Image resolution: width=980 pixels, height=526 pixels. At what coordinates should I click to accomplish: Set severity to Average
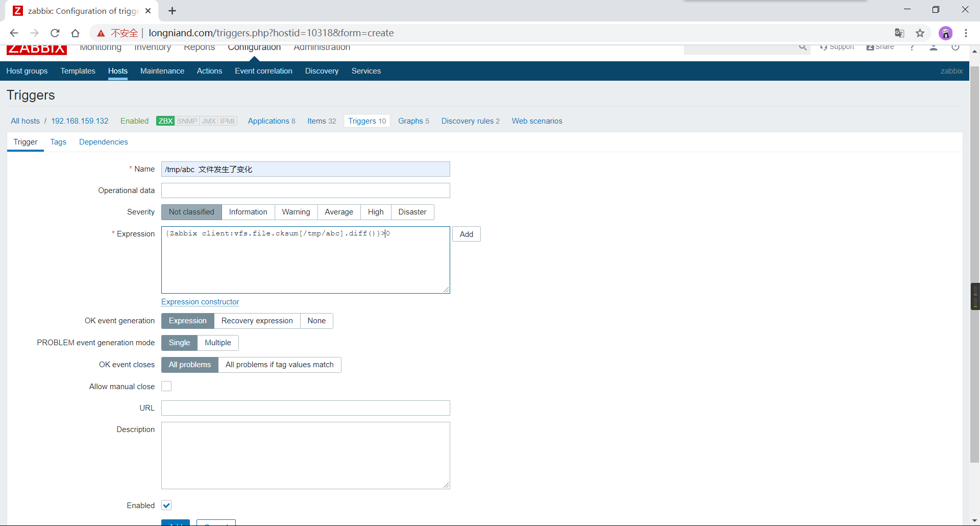pyautogui.click(x=339, y=212)
